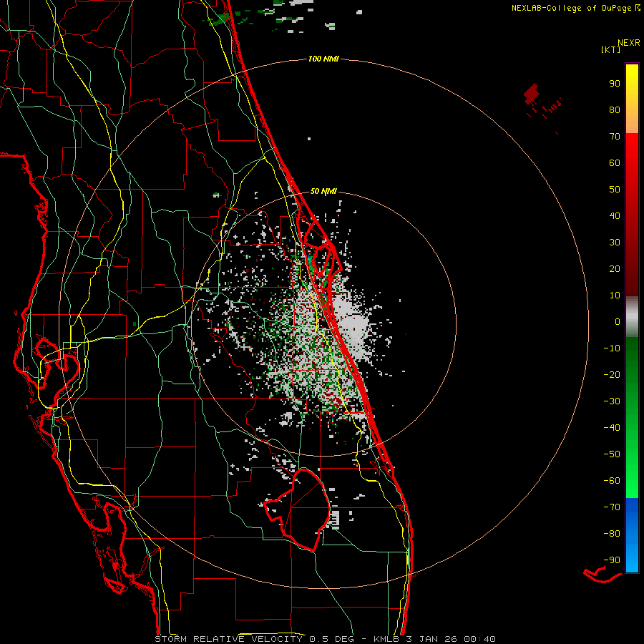644x644 pixels.
Task: Click the blue bottom segment of the color bar
Action: click(632, 535)
